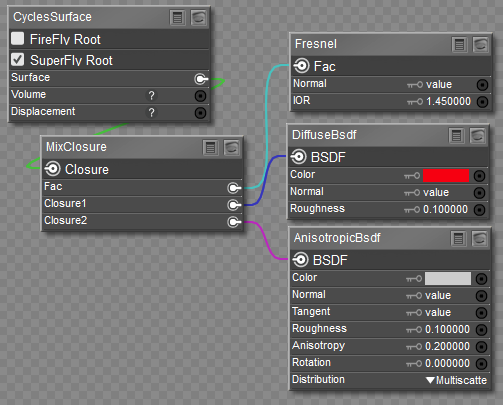Click the AnisotropicBsdf Color input socket
The height and width of the screenshot is (405, 503).
coord(481,279)
